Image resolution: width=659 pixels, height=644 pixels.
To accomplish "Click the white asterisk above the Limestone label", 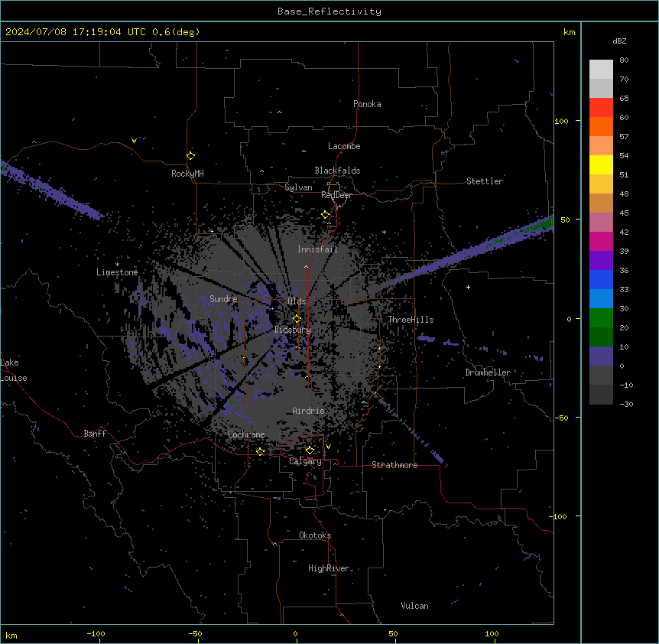I will (x=117, y=265).
